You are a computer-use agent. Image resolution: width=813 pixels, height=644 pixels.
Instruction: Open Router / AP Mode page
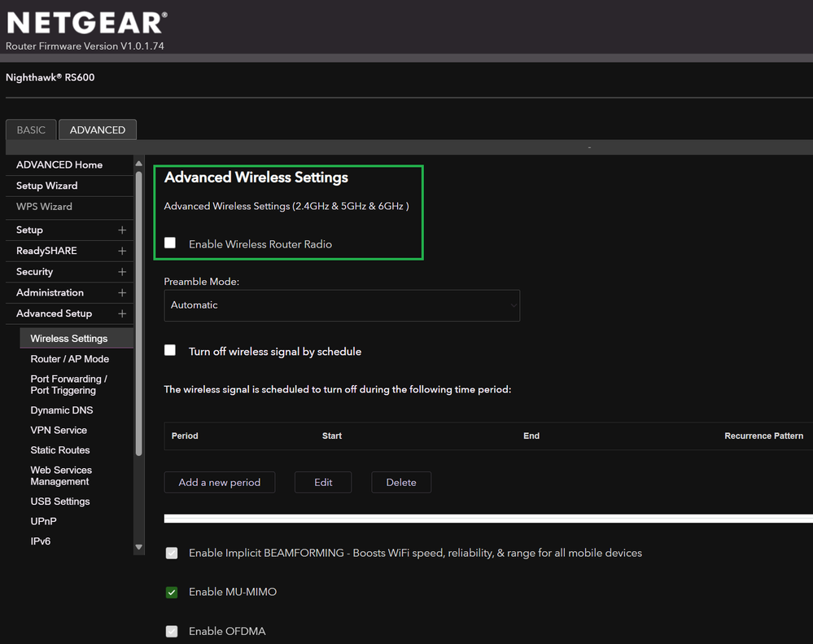point(70,359)
